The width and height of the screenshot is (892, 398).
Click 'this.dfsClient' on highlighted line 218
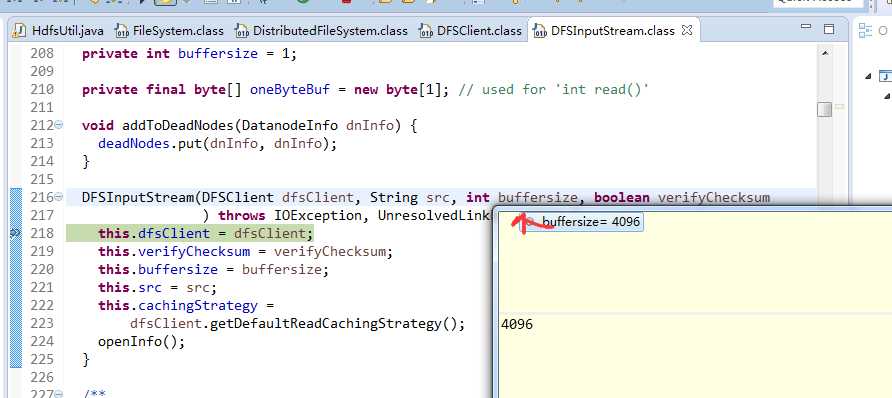(x=154, y=233)
